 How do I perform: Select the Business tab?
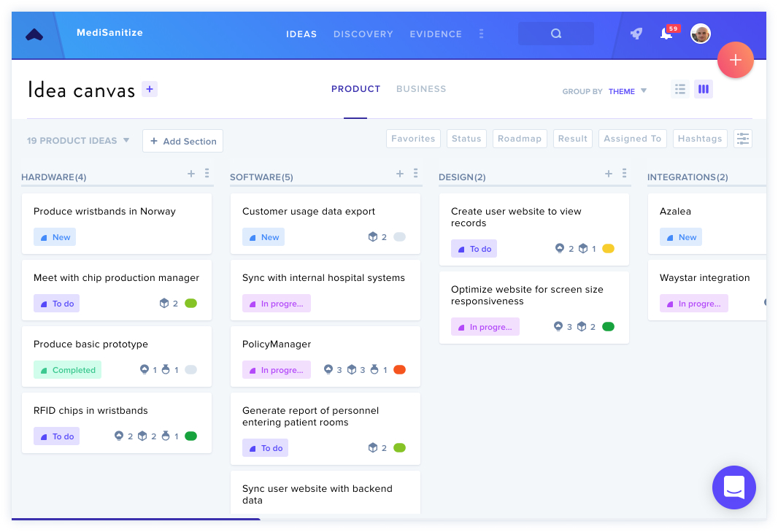pos(421,89)
